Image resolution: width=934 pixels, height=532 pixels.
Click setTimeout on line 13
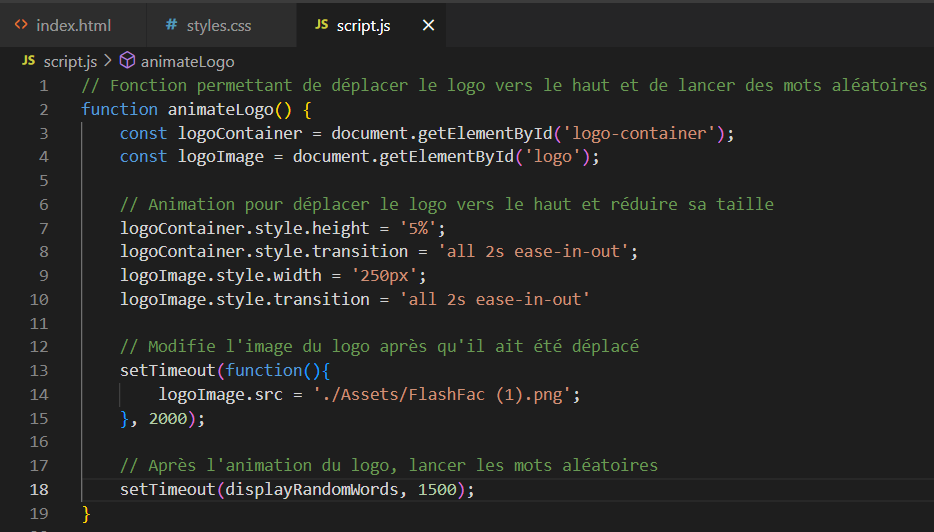167,371
